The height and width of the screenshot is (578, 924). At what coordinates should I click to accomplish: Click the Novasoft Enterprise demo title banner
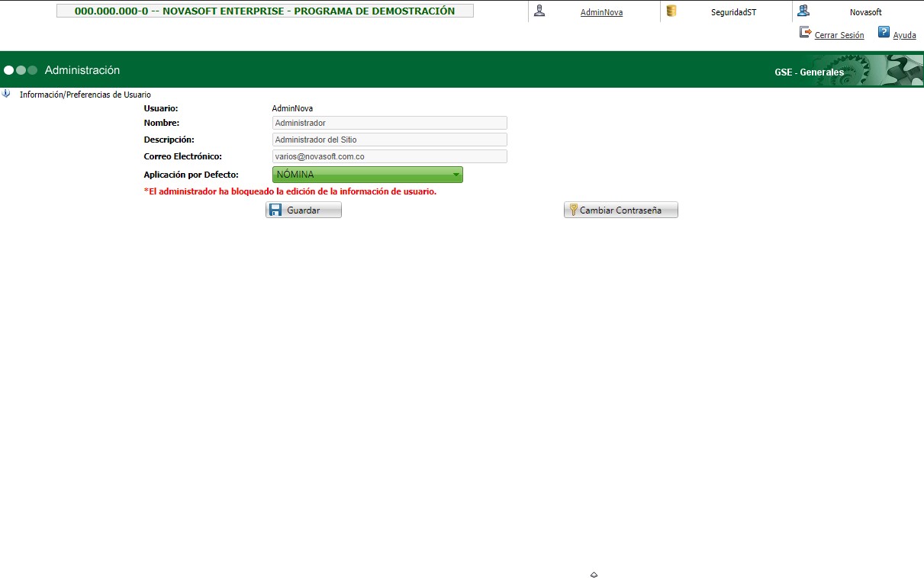(x=265, y=11)
